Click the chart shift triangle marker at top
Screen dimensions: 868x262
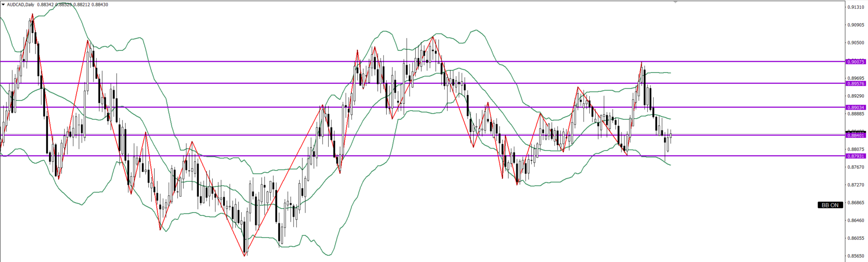[675, 2]
